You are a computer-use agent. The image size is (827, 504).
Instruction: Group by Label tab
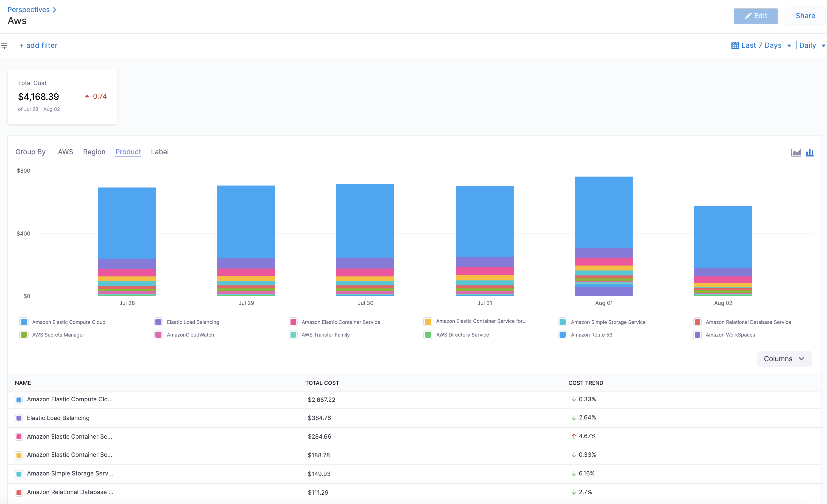(160, 152)
